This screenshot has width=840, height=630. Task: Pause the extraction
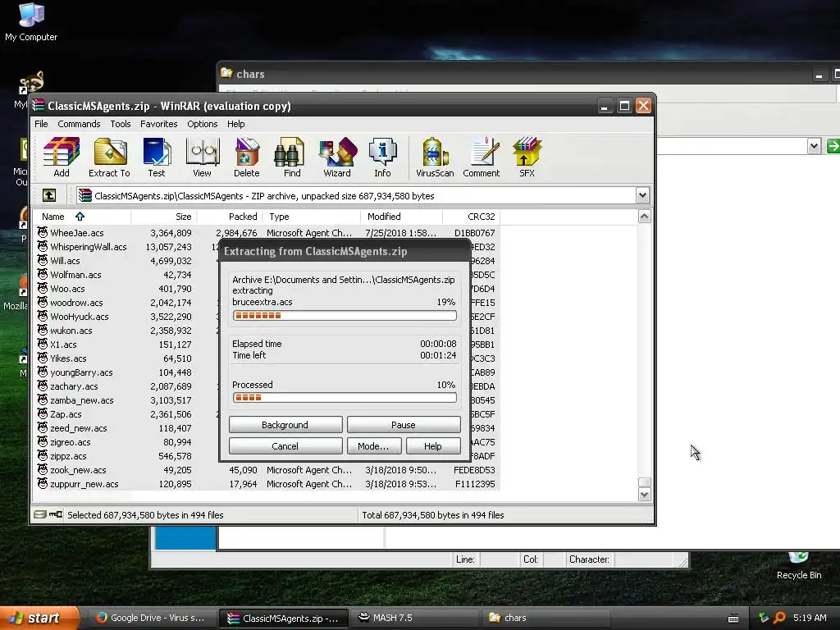(x=404, y=425)
